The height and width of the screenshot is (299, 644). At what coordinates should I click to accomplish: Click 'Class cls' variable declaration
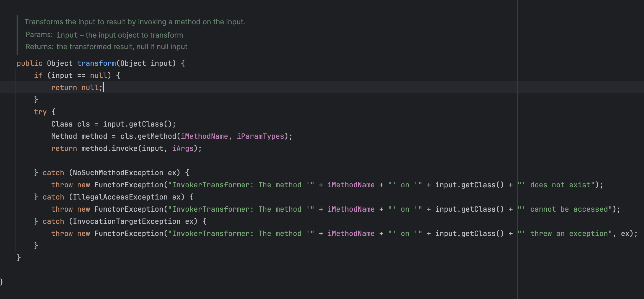coord(71,124)
